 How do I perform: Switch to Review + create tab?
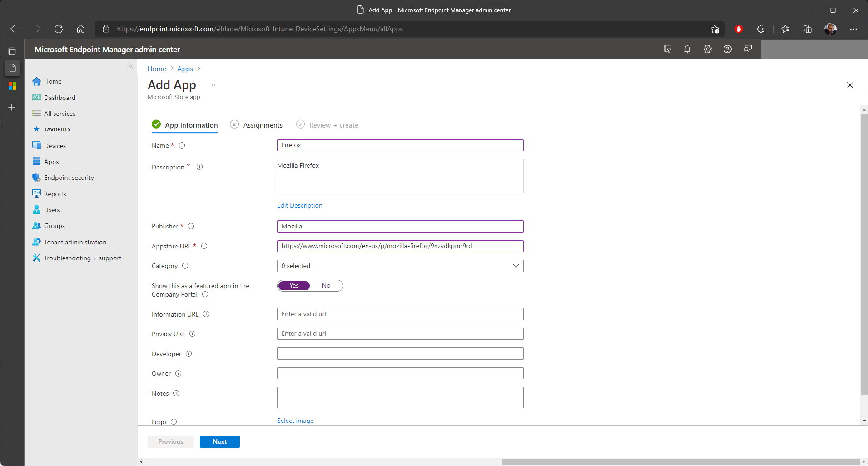(327, 125)
